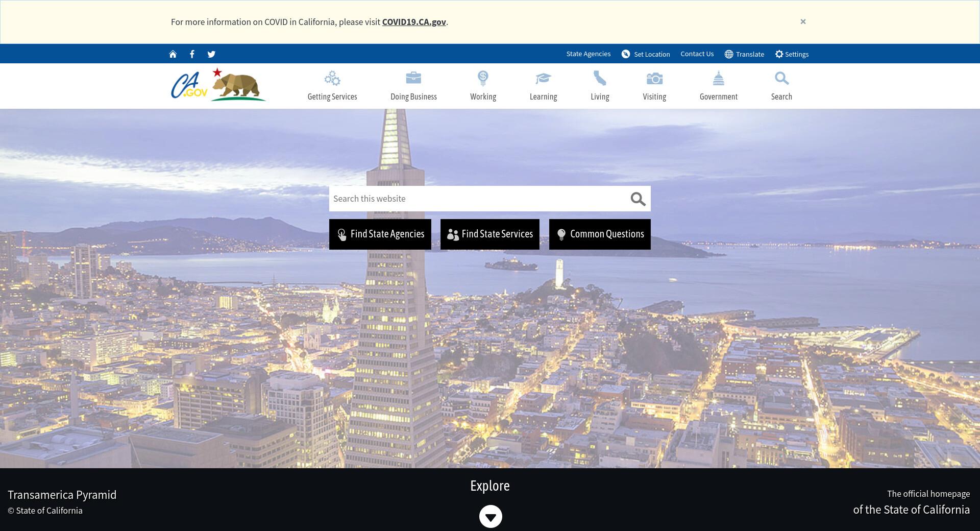Click the Translate text link
Viewport: 980px width, 531px height.
click(750, 54)
